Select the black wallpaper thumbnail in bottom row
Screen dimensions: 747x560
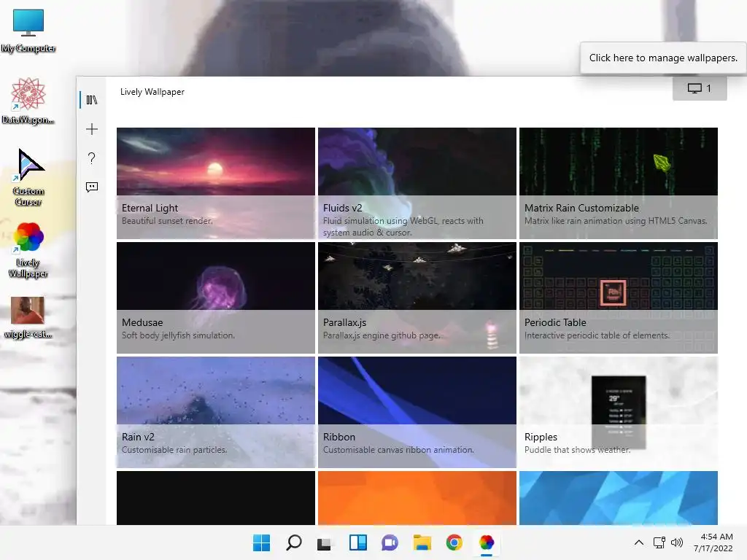point(216,498)
